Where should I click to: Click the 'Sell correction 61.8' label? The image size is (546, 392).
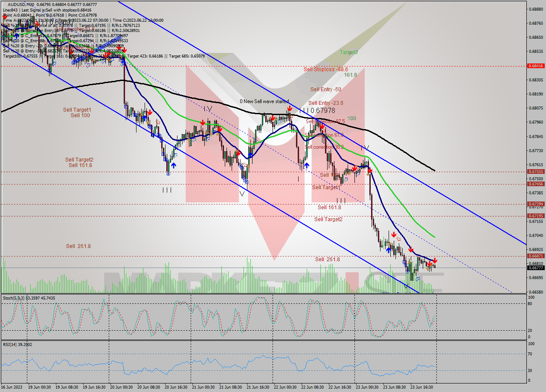pyautogui.click(x=324, y=135)
